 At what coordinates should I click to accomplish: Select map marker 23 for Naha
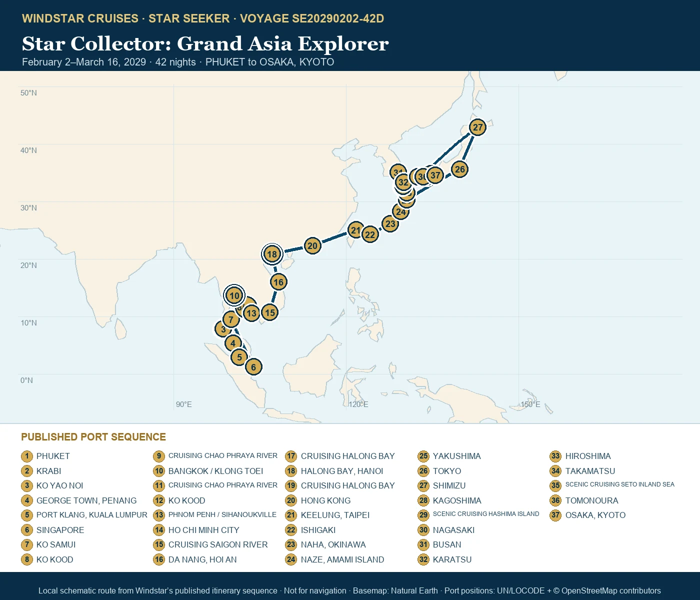pos(390,223)
